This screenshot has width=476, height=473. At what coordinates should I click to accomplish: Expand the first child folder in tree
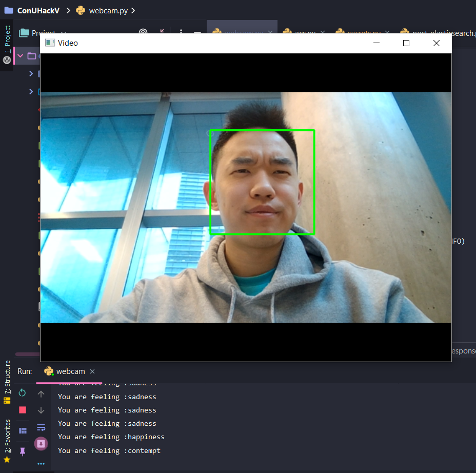click(x=31, y=73)
